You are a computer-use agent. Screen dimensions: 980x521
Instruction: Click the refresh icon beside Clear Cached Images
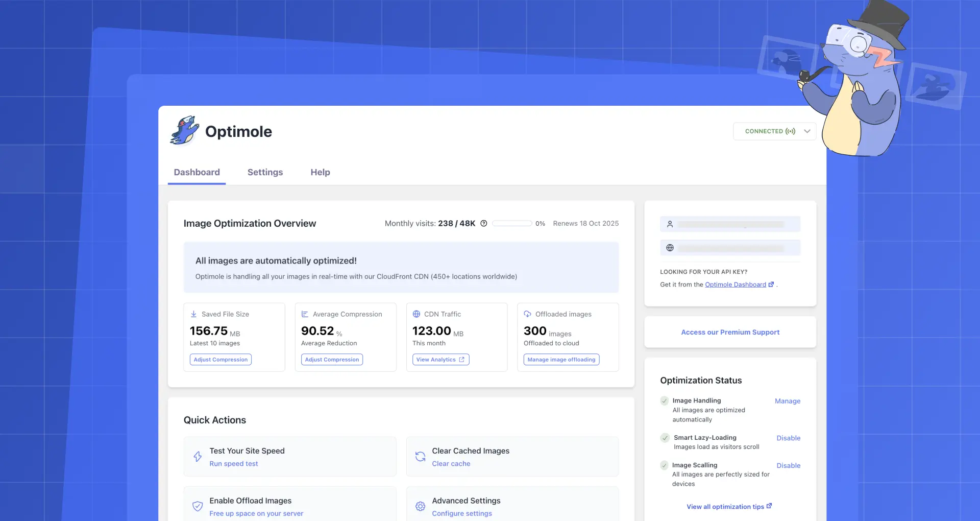[420, 456]
